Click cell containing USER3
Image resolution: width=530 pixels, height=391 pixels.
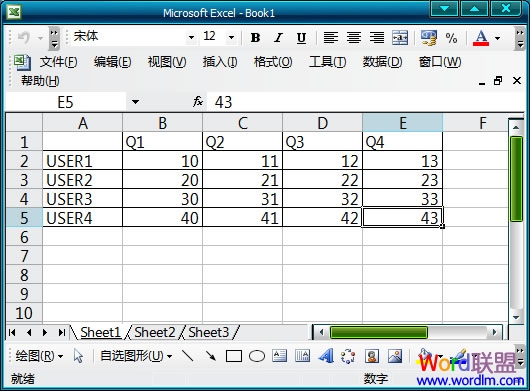(x=82, y=199)
